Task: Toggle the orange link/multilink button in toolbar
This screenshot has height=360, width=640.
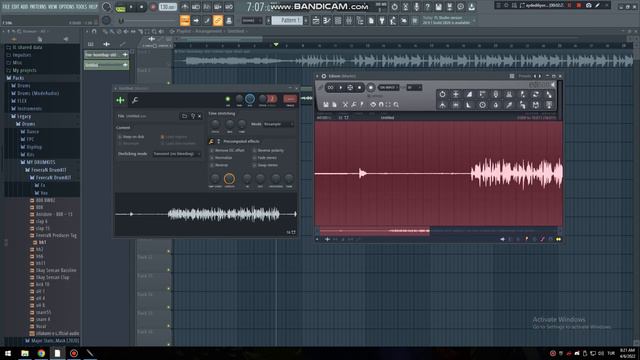Action: 218,20
